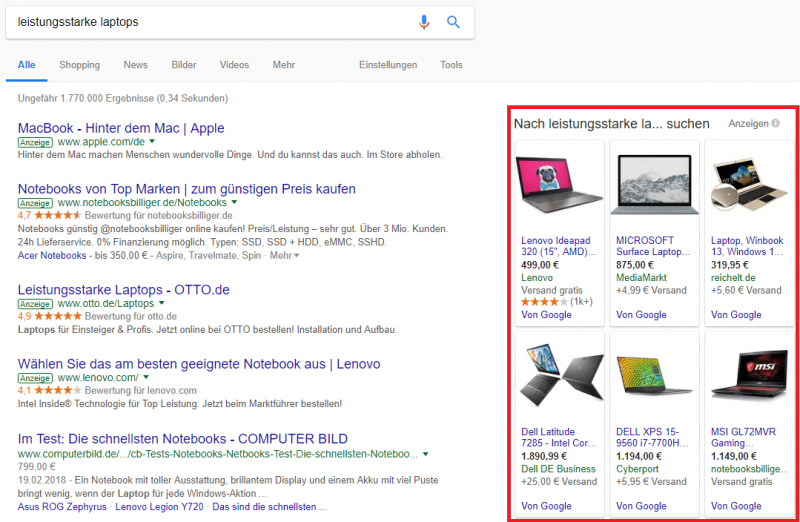
Task: Open MICROSOFT Surface Laptop product title
Action: (653, 246)
